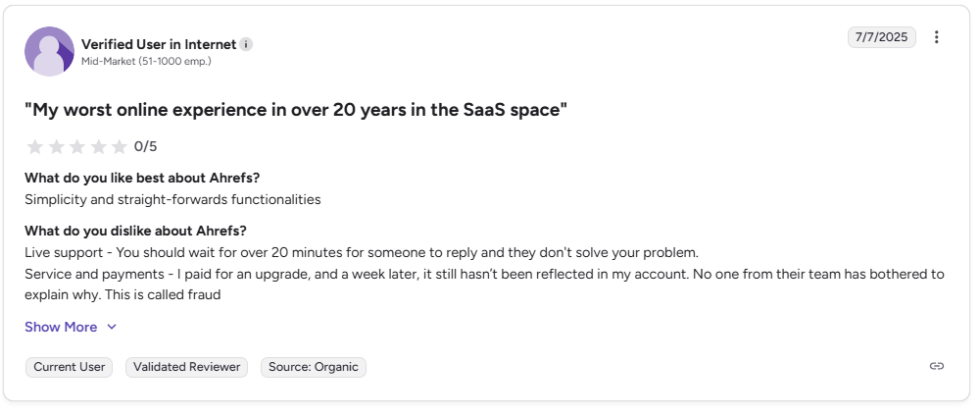Viewport: 980px width, 416px height.
Task: Click the review title headline
Action: coord(296,110)
